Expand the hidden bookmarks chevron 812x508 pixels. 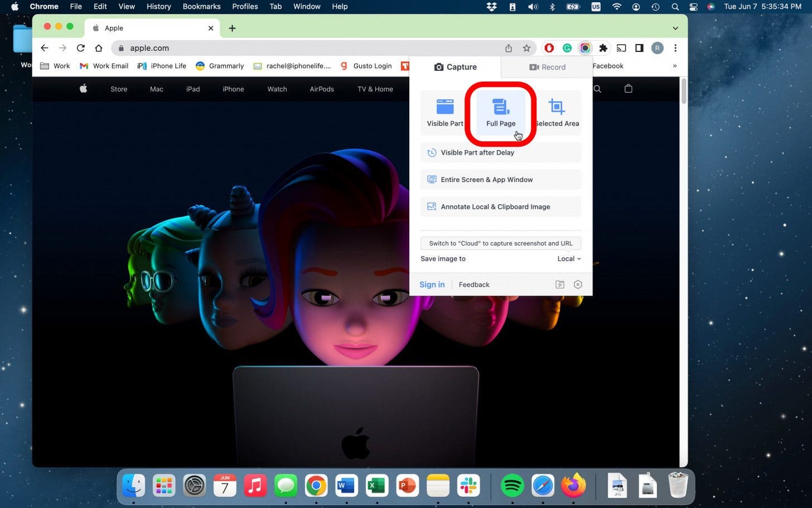tap(675, 65)
